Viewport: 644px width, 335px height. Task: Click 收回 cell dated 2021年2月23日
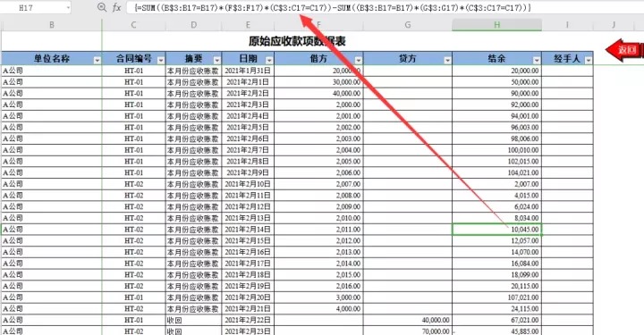point(193,331)
